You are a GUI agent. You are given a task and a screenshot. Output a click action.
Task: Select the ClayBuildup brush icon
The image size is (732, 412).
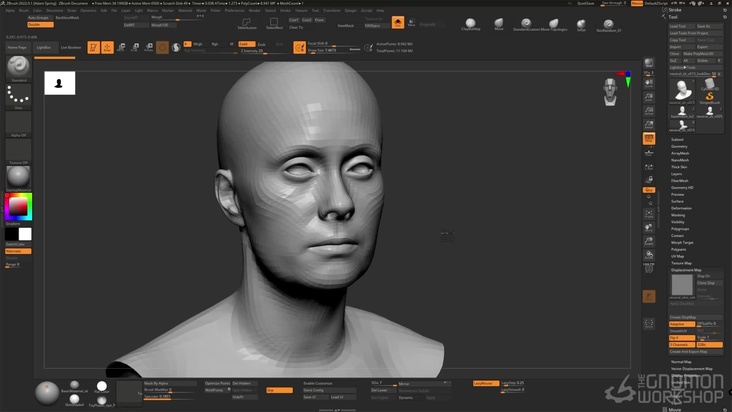(x=471, y=23)
